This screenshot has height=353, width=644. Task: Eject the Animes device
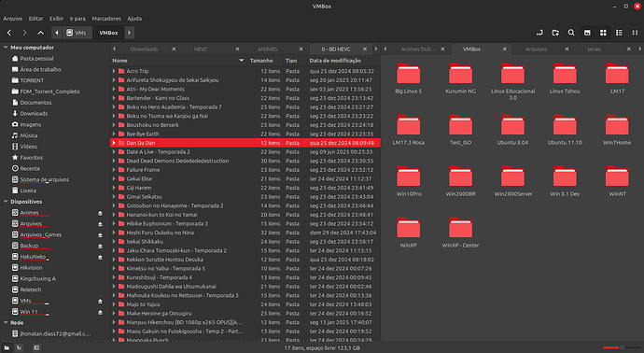100,213
